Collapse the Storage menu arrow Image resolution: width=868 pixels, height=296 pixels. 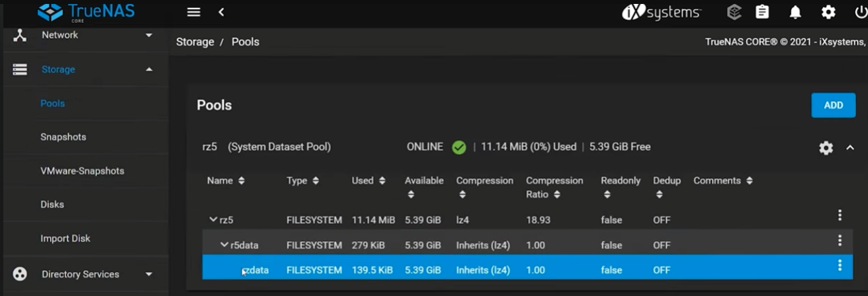(149, 69)
